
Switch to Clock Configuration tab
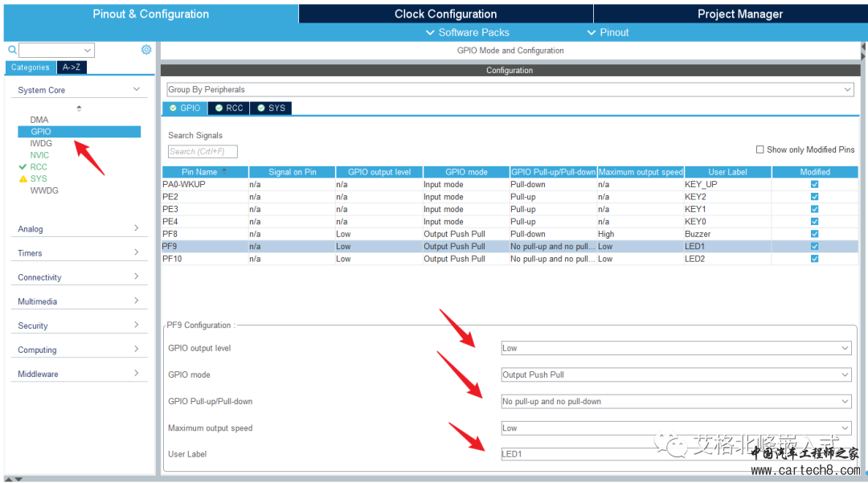(x=445, y=14)
